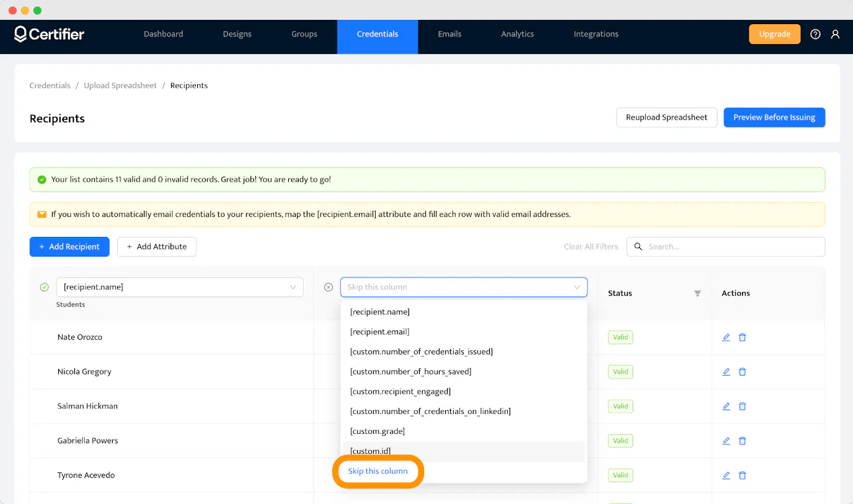The image size is (853, 504).
Task: Click the open Skip this column combo box
Action: 464,287
